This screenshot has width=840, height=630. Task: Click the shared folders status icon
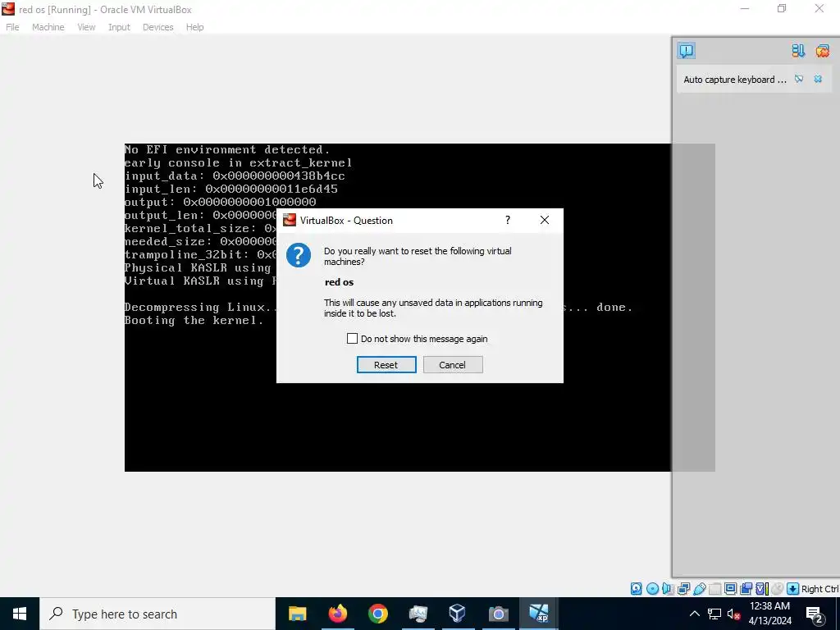tap(714, 589)
